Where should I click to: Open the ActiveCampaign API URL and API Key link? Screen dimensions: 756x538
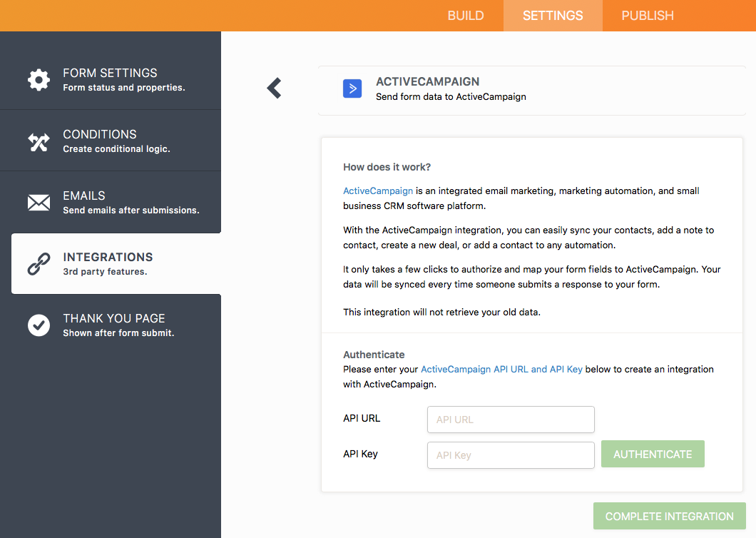[501, 370]
